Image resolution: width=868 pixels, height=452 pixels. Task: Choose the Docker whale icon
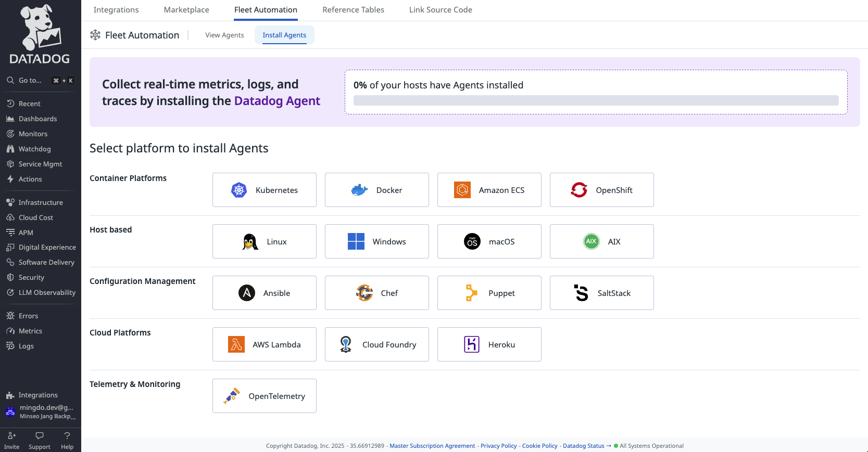click(x=360, y=190)
